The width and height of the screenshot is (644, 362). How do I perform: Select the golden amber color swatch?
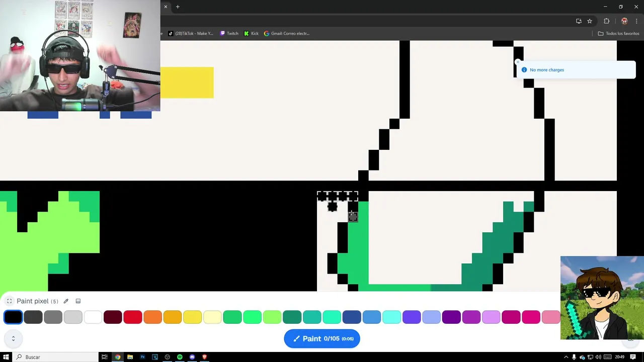(x=173, y=317)
